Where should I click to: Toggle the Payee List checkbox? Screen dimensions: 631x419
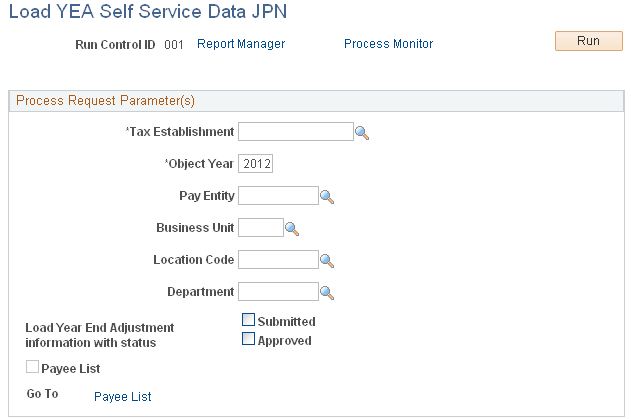click(x=33, y=369)
